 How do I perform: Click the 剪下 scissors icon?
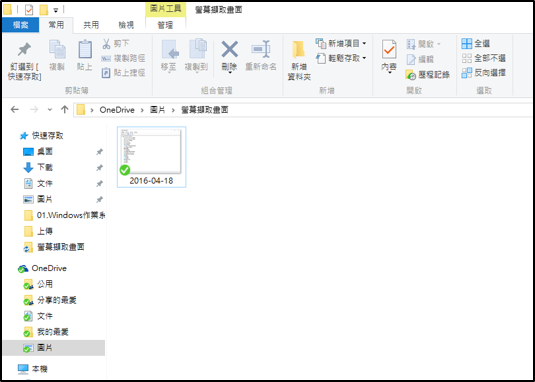tap(106, 43)
